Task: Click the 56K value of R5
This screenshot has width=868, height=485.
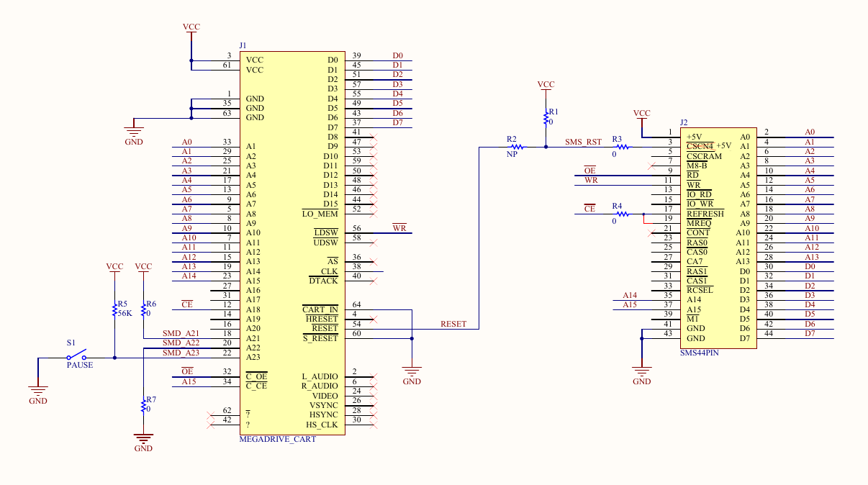Action: pyautogui.click(x=127, y=313)
